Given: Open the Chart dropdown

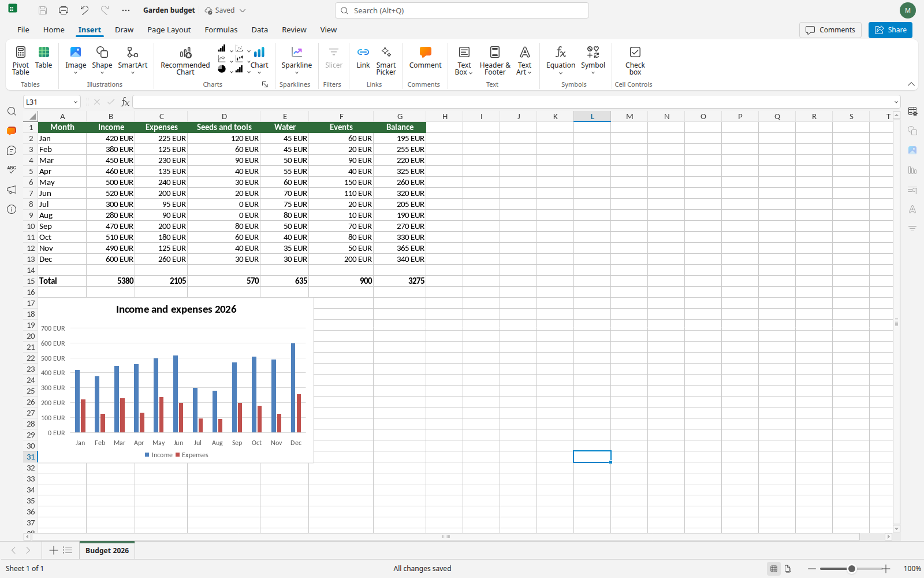Looking at the screenshot, I should (x=259, y=60).
